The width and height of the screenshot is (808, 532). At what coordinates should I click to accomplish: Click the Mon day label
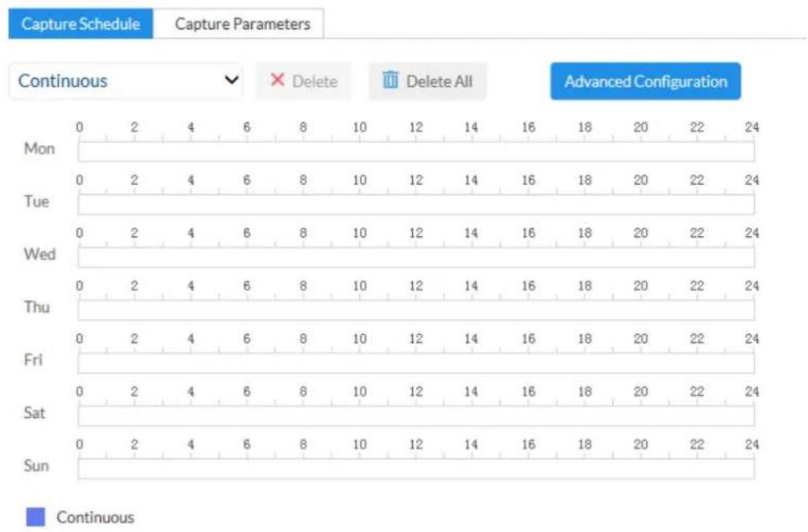click(39, 148)
